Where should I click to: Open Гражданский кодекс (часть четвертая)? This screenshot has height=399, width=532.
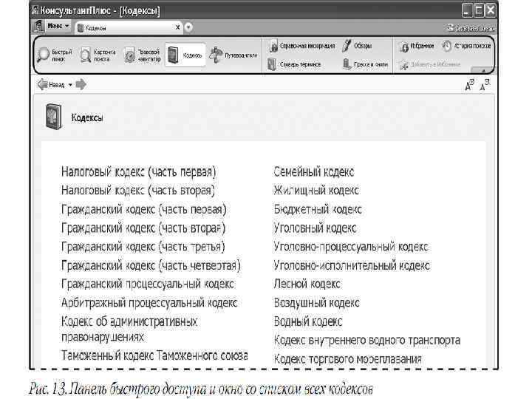click(x=151, y=265)
